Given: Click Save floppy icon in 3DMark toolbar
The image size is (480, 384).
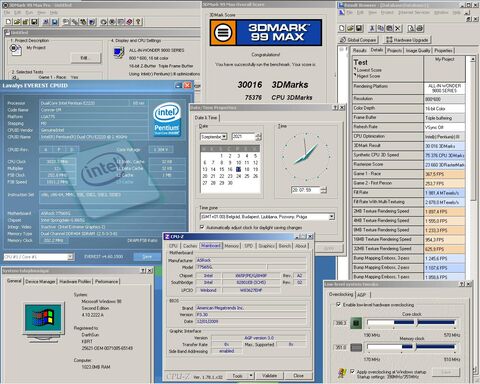Looking at the screenshot, I should coord(34,22).
